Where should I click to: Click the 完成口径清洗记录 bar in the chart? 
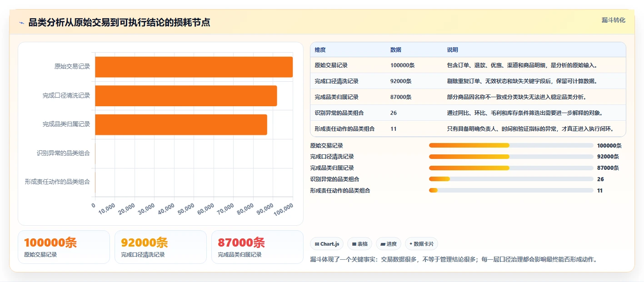pos(186,96)
